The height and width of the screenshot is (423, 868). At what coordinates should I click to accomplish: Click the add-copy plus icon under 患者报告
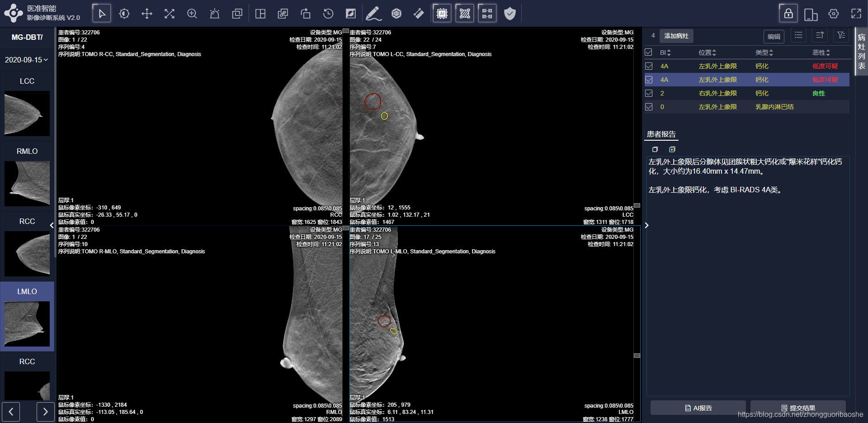click(672, 149)
